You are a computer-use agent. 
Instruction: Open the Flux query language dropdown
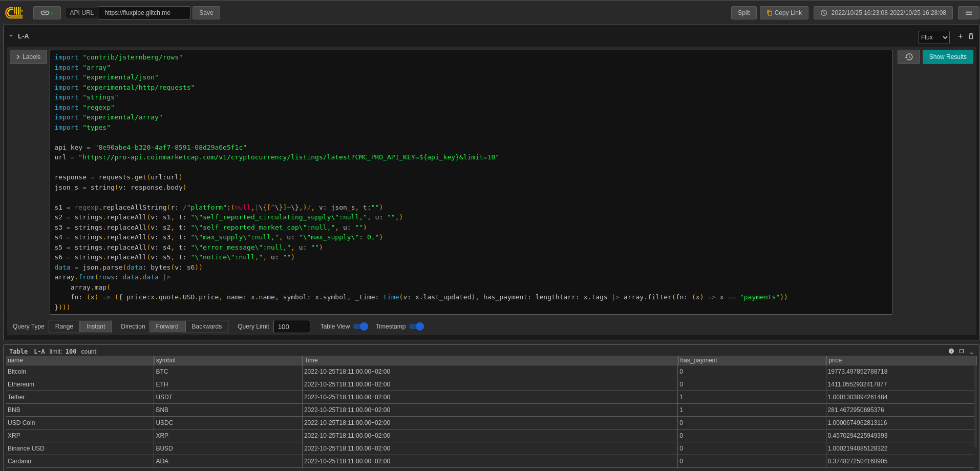click(934, 37)
